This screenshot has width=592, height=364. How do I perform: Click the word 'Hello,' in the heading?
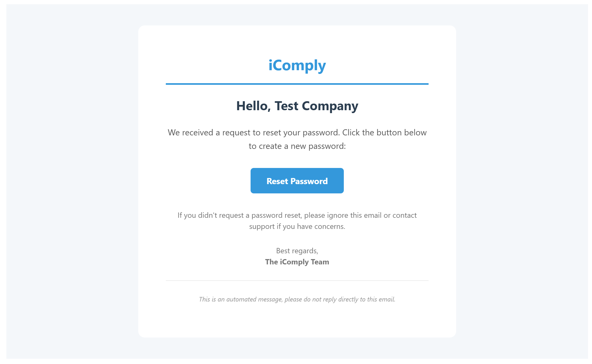click(x=253, y=106)
